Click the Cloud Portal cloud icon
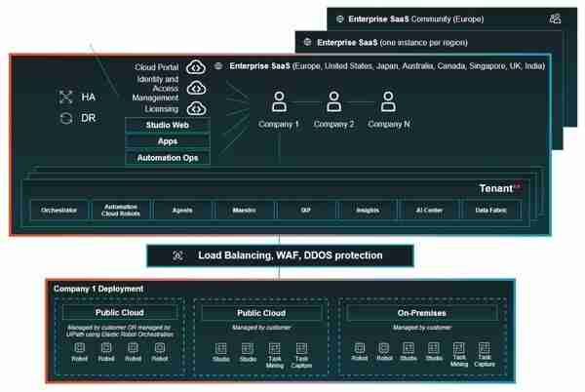 [196, 67]
